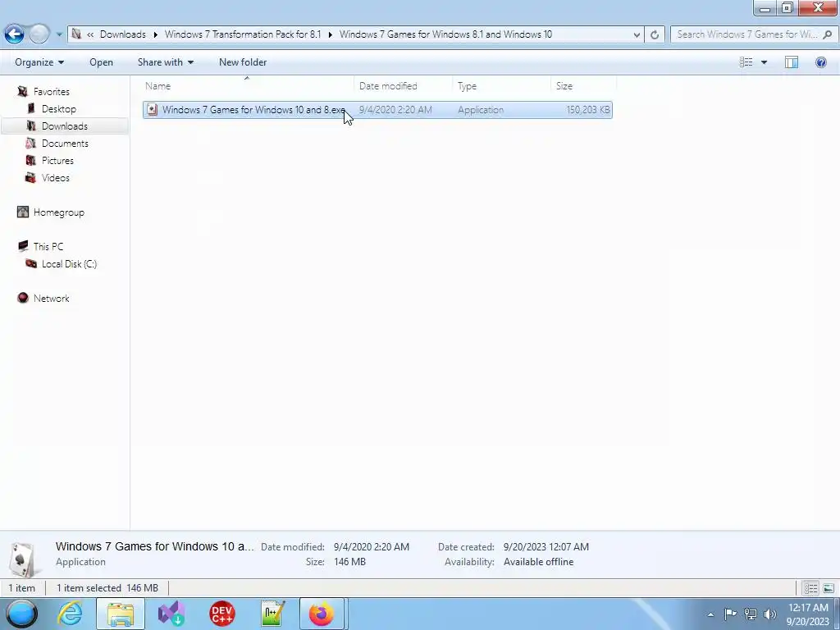840x630 pixels.
Task: Create a New folder
Action: (243, 62)
